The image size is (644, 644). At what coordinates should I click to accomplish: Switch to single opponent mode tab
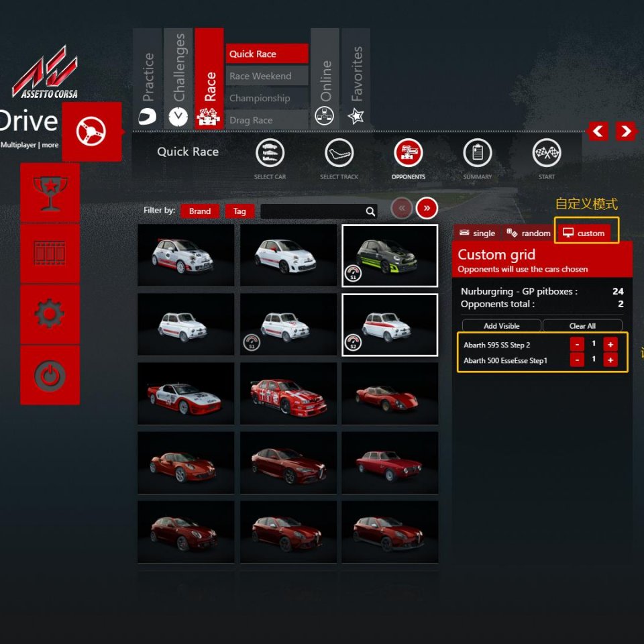tap(477, 233)
